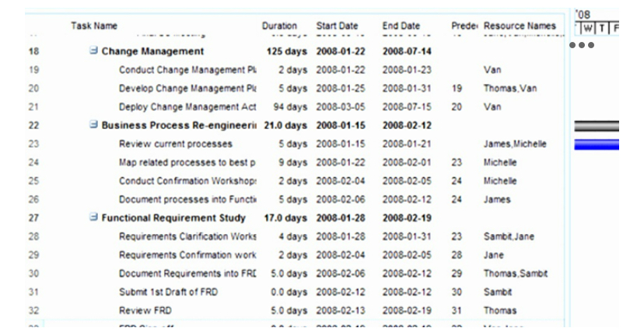
Task: Select task Requirements Confirmation work
Action: 187,255
